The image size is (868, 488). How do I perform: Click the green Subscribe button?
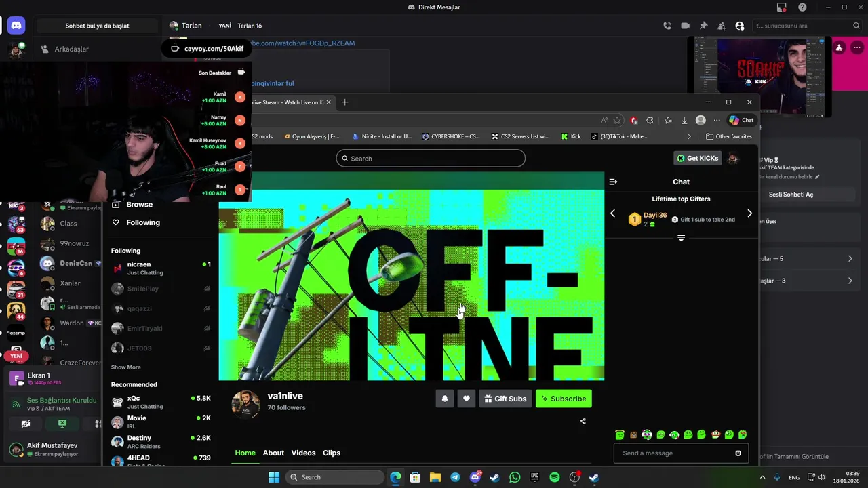coord(563,399)
